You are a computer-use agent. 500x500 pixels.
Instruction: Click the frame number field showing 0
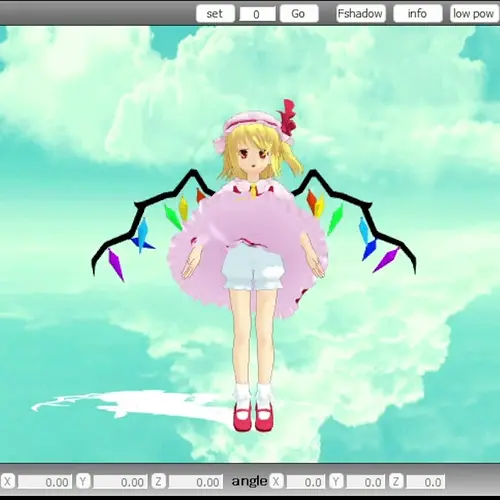click(x=257, y=14)
